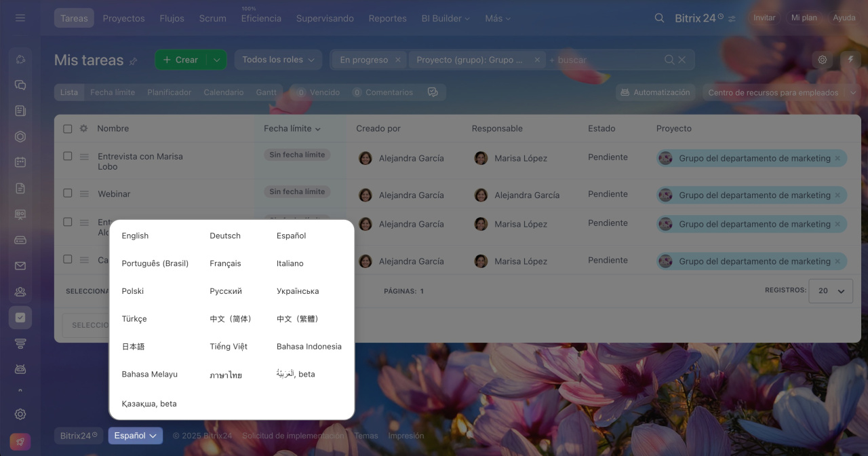Open 'Solicitud de implementación' footer link
The image size is (868, 456).
coord(293,436)
